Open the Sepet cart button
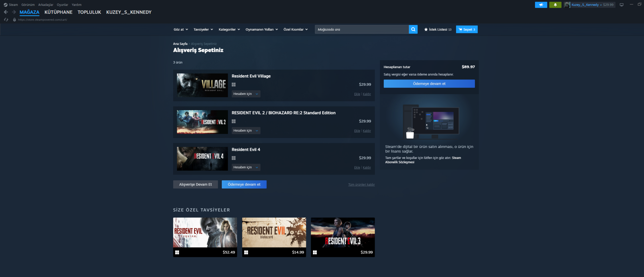 pyautogui.click(x=467, y=30)
